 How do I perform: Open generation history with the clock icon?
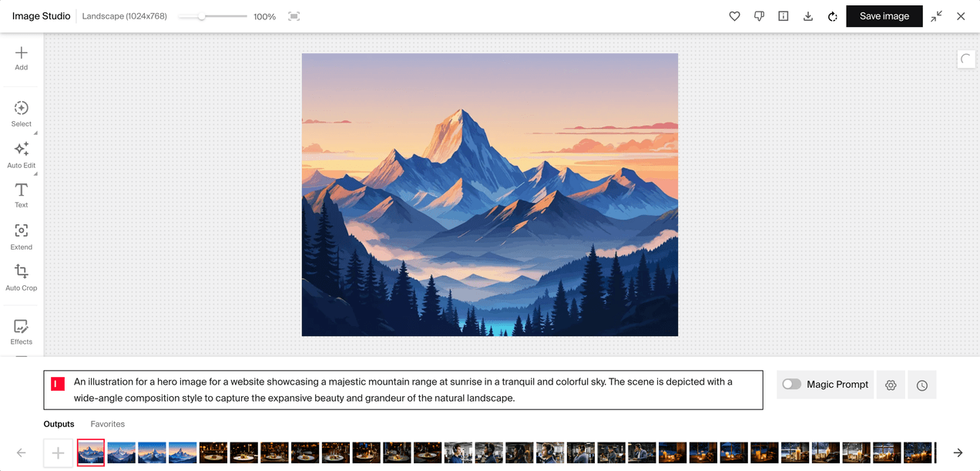point(921,384)
